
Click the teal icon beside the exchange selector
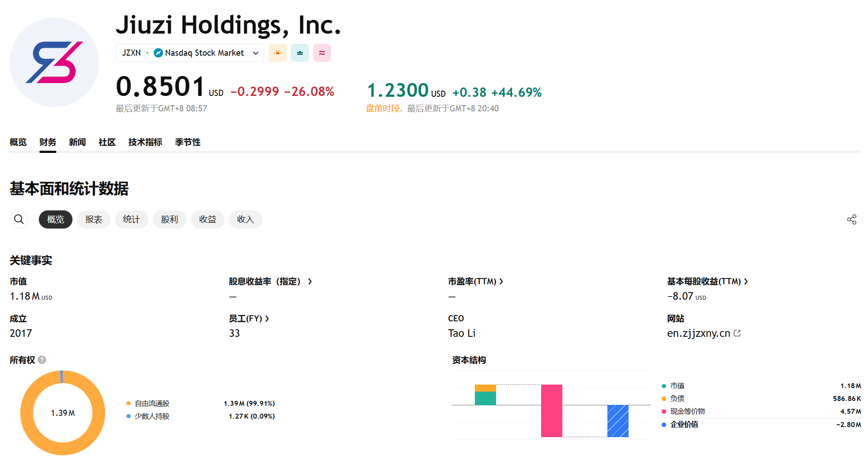(299, 53)
